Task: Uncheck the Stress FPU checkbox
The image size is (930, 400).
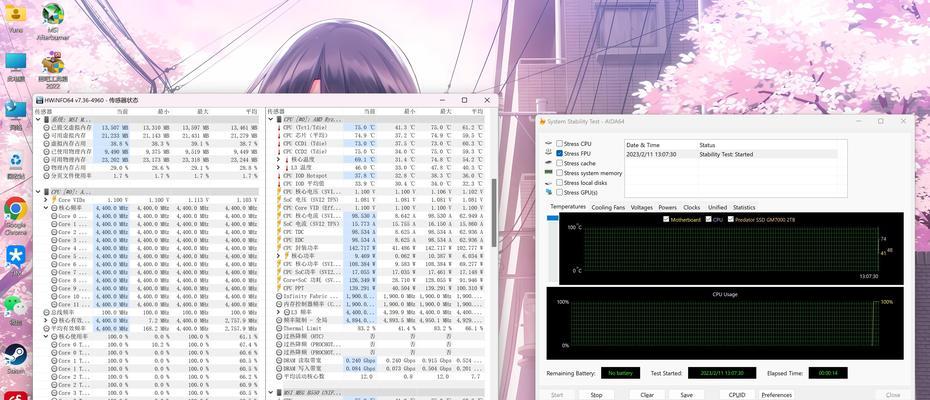Action: click(x=559, y=153)
